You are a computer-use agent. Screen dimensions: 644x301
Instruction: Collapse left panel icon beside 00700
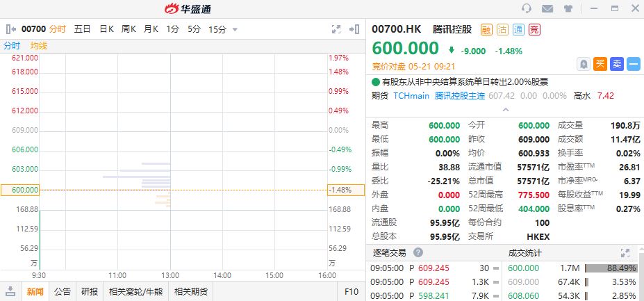(x=11, y=29)
